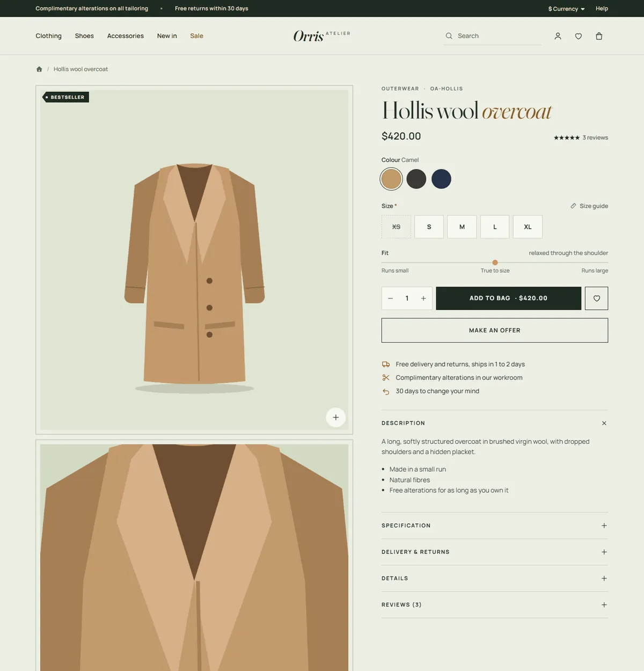Increase quantity with the plus button

(x=423, y=298)
